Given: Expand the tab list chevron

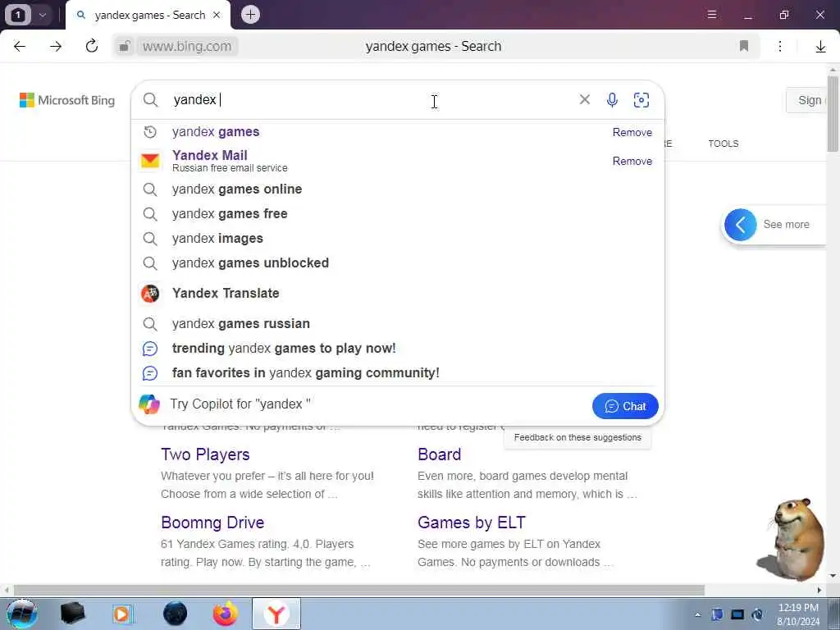Looking at the screenshot, I should click(43, 15).
